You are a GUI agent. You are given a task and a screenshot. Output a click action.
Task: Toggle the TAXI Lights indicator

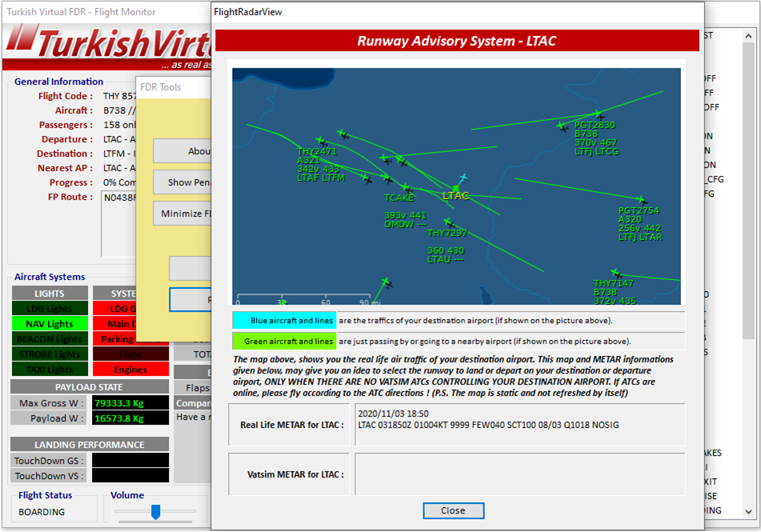tap(50, 370)
